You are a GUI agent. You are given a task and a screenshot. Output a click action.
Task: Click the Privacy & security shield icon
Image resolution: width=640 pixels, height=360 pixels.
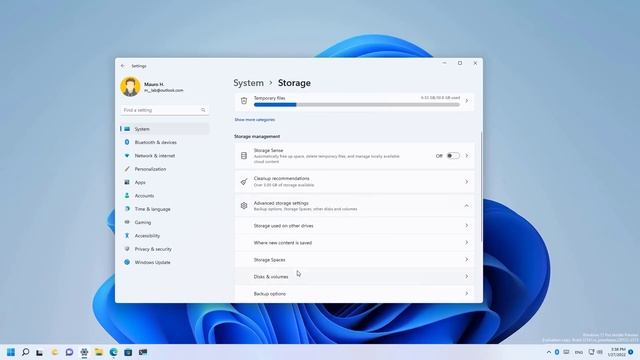click(x=127, y=249)
